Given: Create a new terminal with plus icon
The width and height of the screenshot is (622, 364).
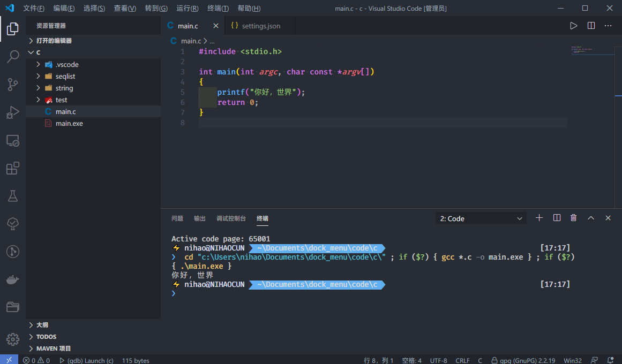Looking at the screenshot, I should tap(539, 218).
